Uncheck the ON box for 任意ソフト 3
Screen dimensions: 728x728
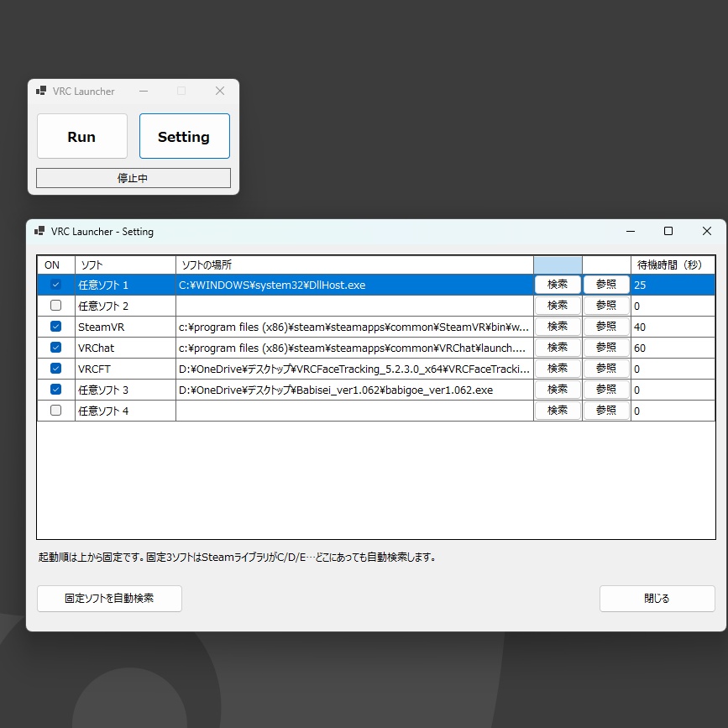55,389
